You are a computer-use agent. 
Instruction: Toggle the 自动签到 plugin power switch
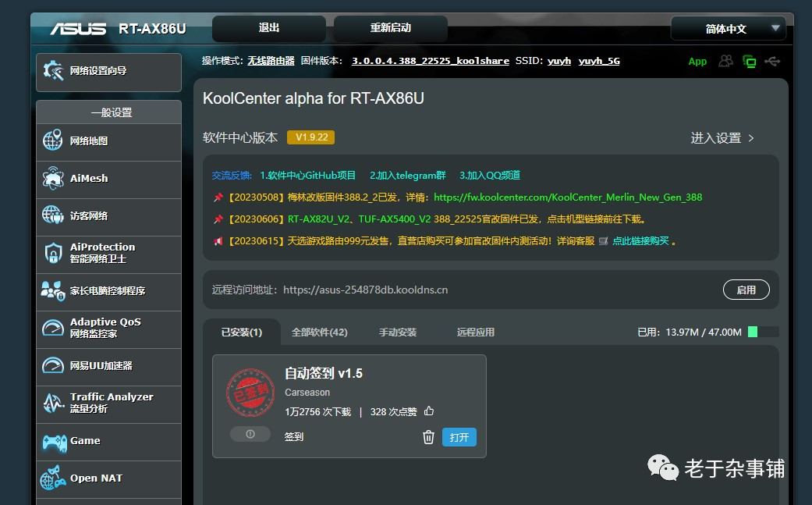click(250, 434)
